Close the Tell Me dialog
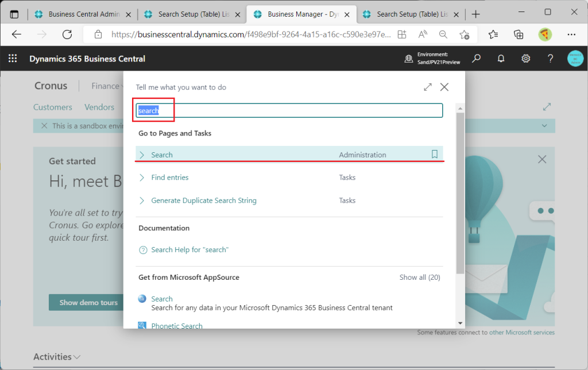 (x=444, y=87)
